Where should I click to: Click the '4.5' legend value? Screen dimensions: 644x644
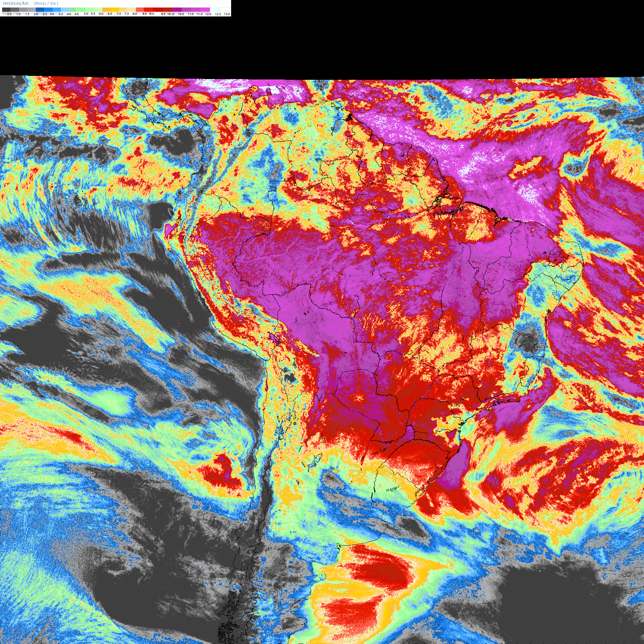(77, 14)
